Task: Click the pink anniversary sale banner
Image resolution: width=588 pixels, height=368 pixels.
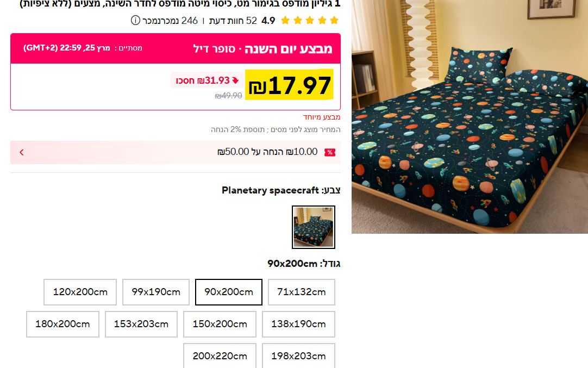Action: 176,48
